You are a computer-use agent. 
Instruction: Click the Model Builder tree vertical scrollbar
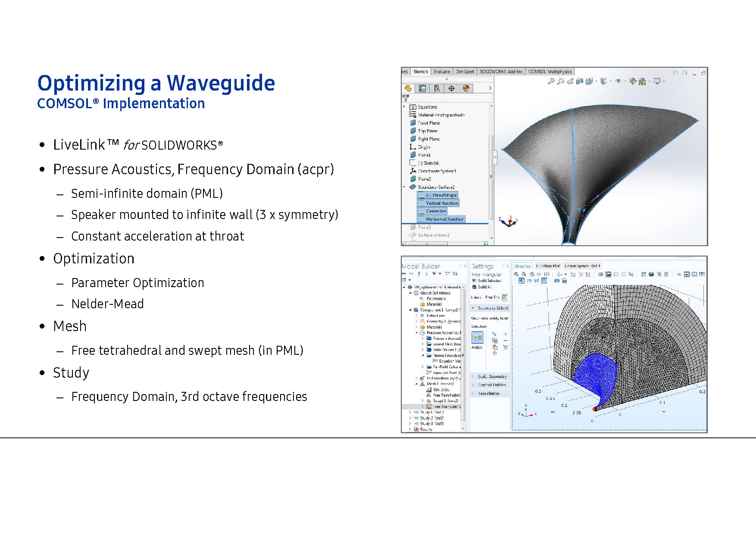click(x=463, y=356)
